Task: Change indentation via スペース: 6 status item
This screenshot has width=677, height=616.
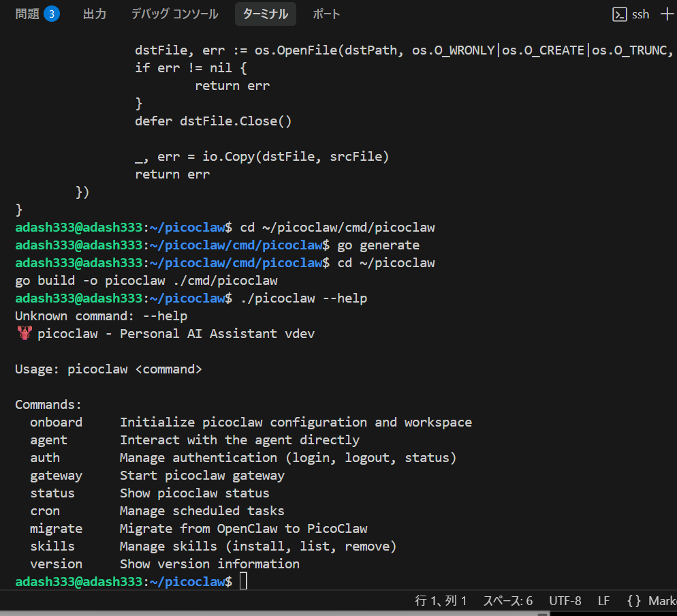Action: (507, 600)
